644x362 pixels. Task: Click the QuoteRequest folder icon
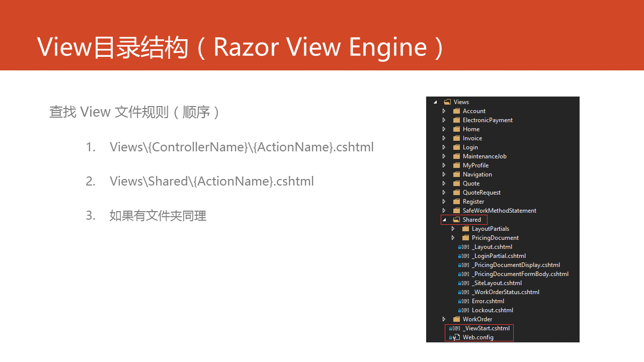tap(456, 193)
